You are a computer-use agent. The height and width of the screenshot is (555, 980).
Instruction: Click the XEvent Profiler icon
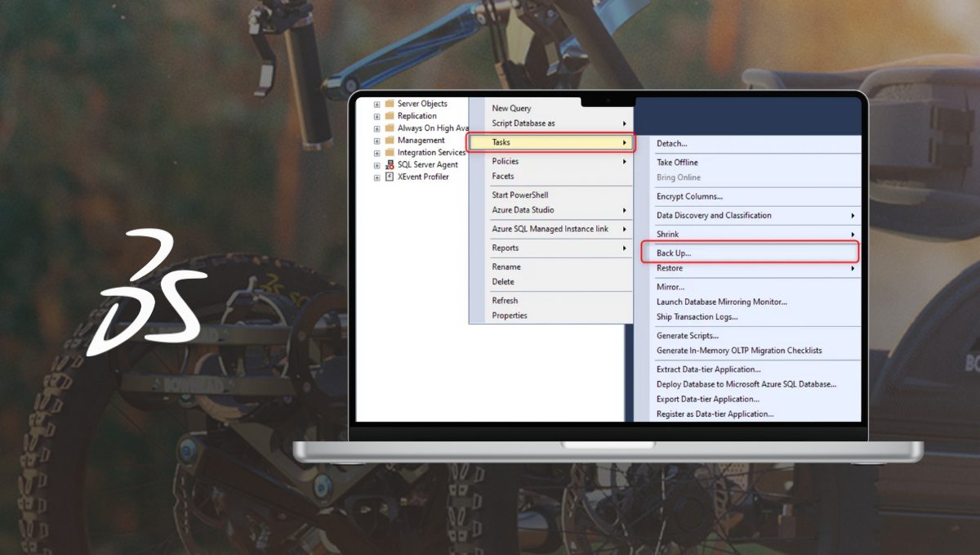click(390, 177)
